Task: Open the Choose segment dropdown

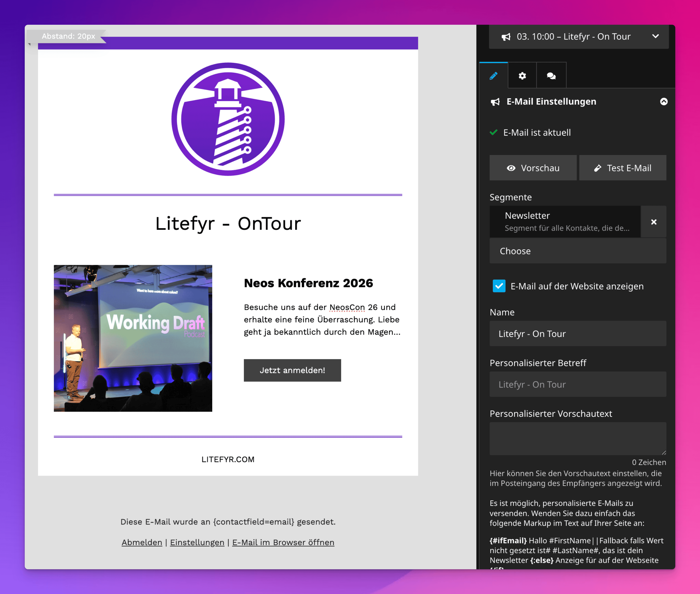Action: 578,251
